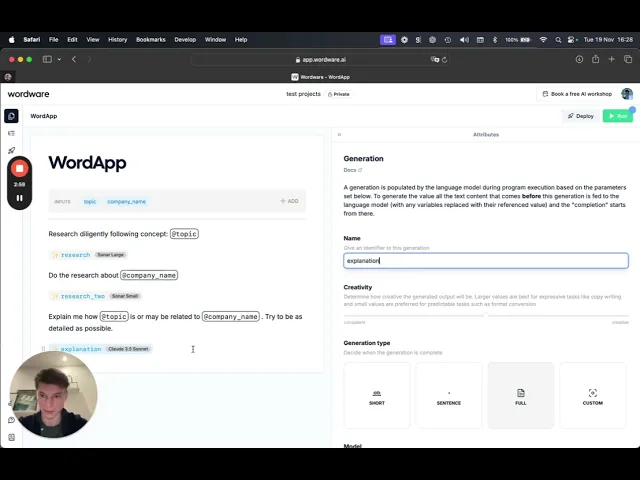Click the Safari address bar
This screenshot has width=640, height=480.
point(320,60)
